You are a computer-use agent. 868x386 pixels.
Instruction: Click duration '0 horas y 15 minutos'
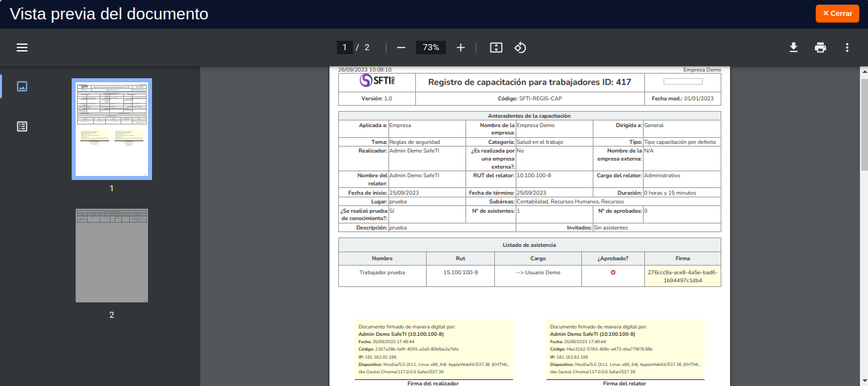[670, 193]
